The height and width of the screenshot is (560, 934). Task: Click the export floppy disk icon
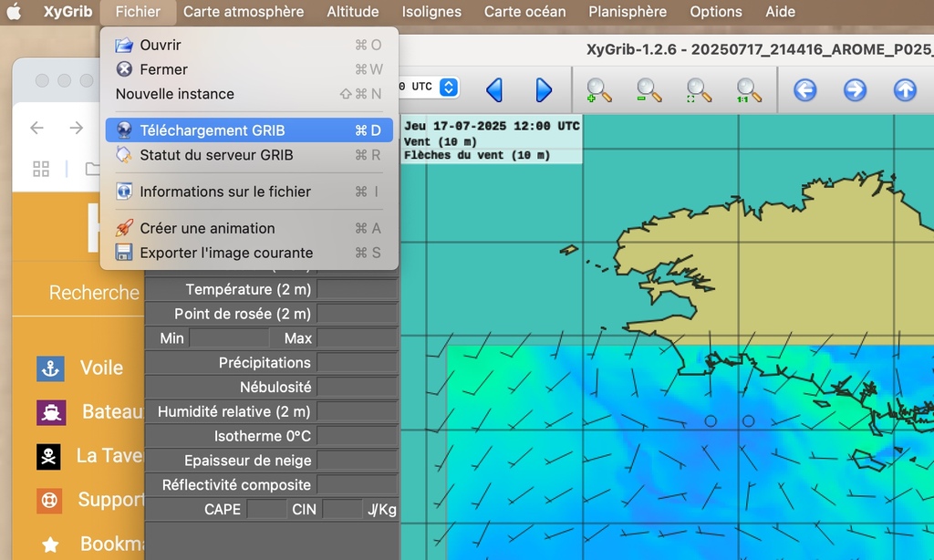pyautogui.click(x=124, y=253)
